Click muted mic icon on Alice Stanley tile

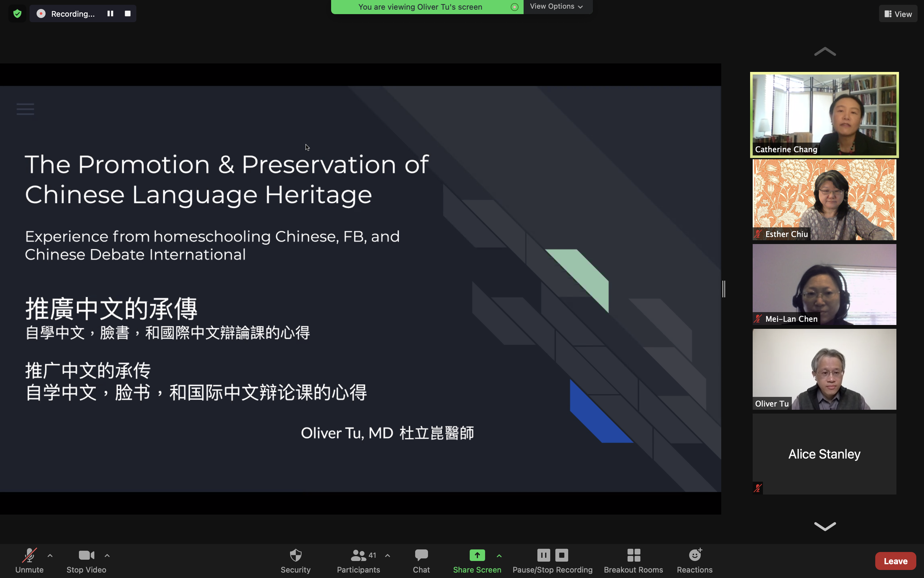[758, 488]
